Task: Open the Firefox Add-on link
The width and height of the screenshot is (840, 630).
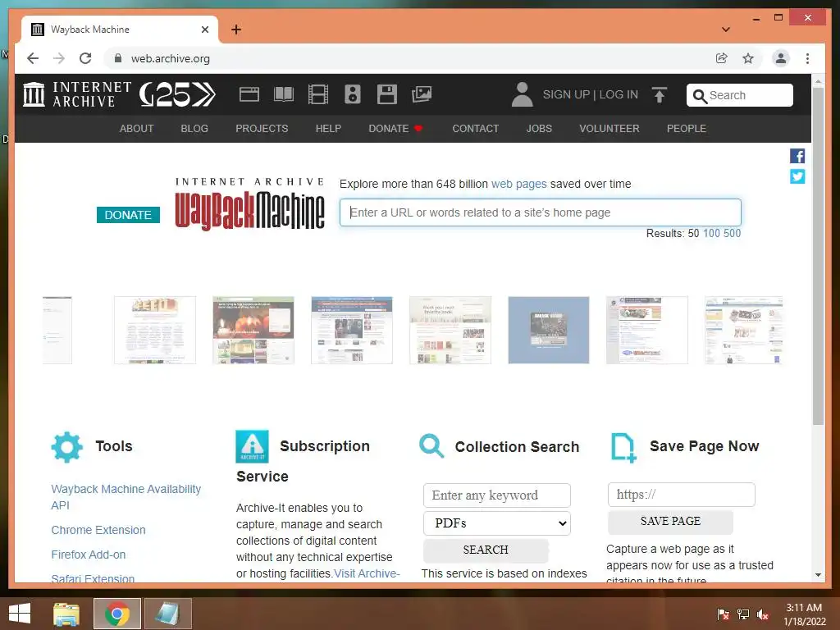Action: pos(89,555)
